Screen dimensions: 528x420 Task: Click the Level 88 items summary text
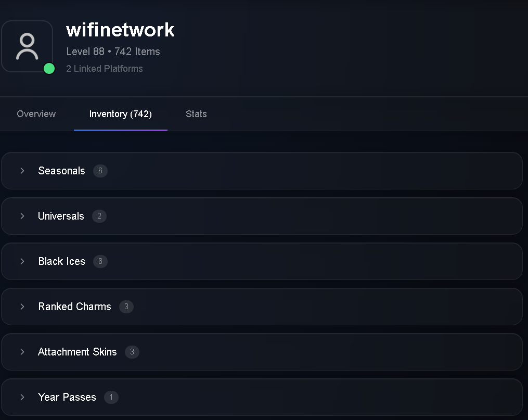[x=113, y=52]
